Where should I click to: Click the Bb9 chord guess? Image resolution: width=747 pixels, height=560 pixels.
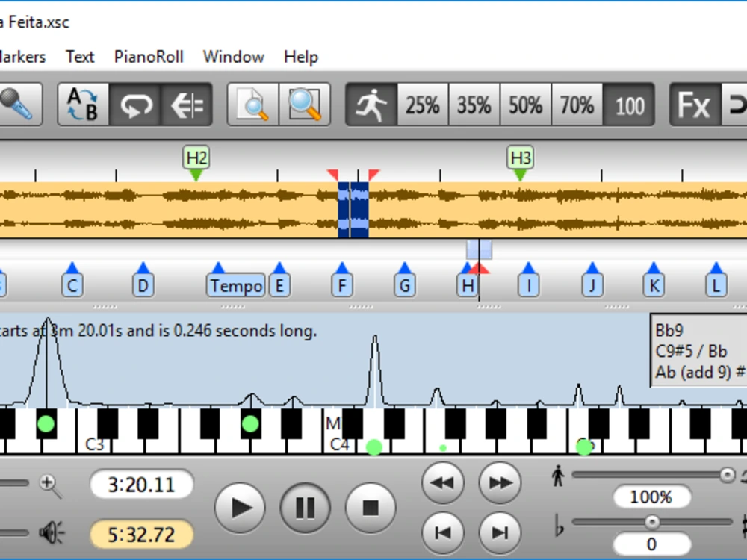point(669,330)
